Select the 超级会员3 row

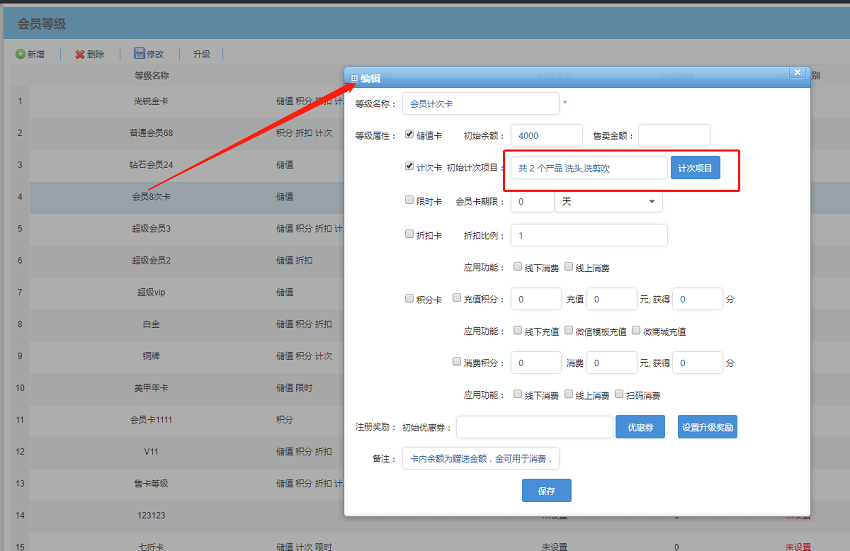coord(177,229)
